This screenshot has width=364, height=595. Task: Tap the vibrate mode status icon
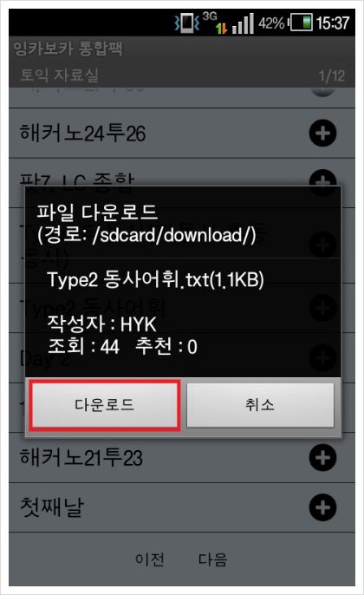(x=186, y=23)
